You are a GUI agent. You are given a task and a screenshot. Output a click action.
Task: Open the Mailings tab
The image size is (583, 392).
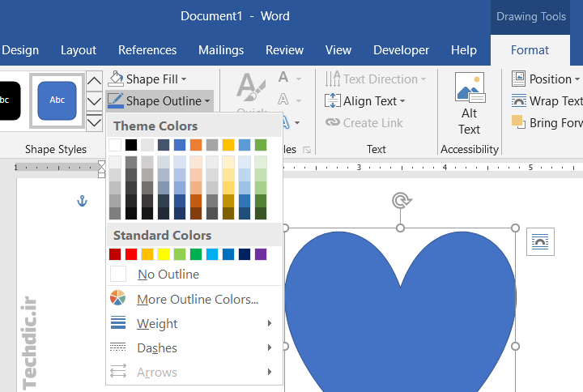pyautogui.click(x=221, y=50)
